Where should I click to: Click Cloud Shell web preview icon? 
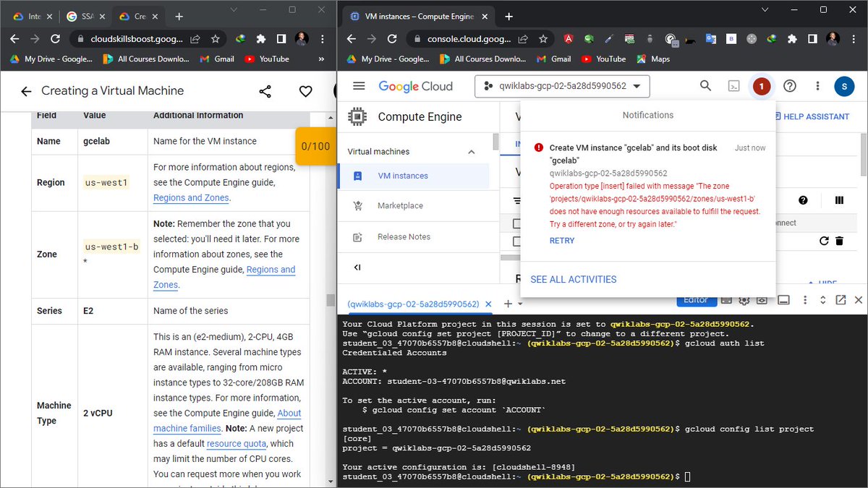pos(762,300)
